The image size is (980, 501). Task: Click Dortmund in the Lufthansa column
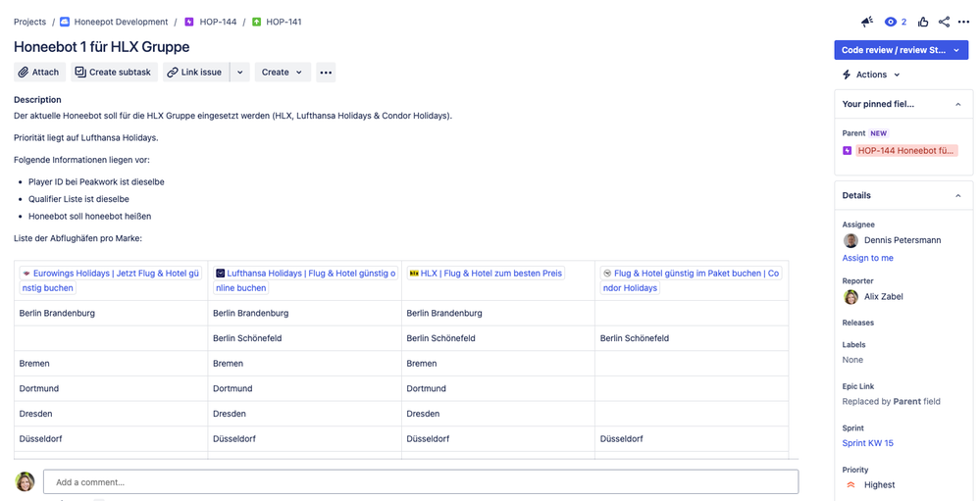(232, 388)
